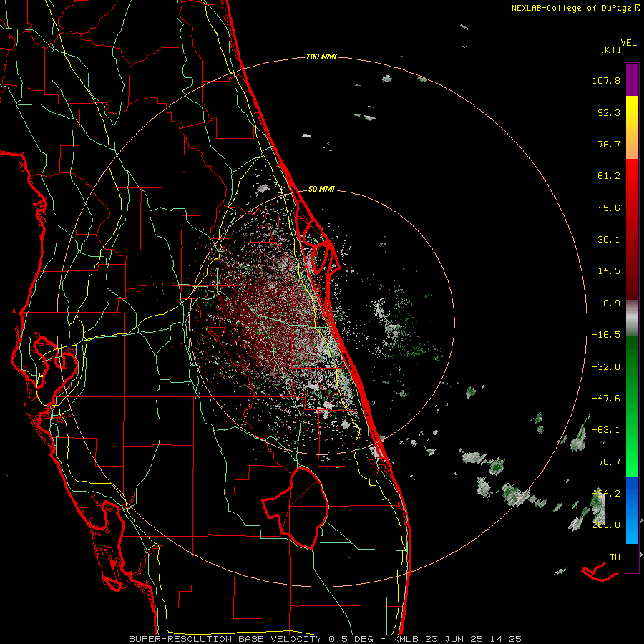Click the -109.8 velocity scale value
Image resolution: width=644 pixels, height=644 pixels.
(x=603, y=525)
